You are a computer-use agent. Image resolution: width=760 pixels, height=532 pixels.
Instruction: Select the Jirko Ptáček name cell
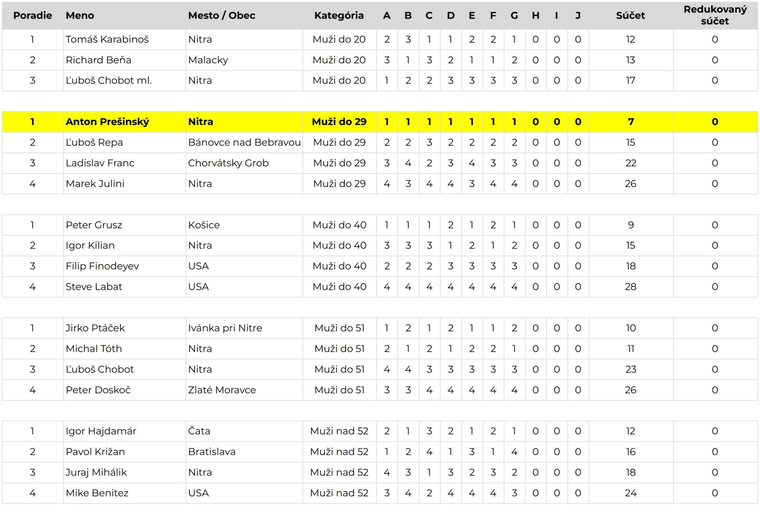click(124, 328)
